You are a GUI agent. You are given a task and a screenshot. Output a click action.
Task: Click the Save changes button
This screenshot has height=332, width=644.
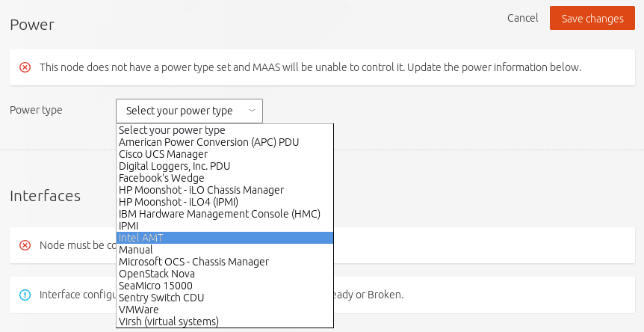(x=592, y=18)
